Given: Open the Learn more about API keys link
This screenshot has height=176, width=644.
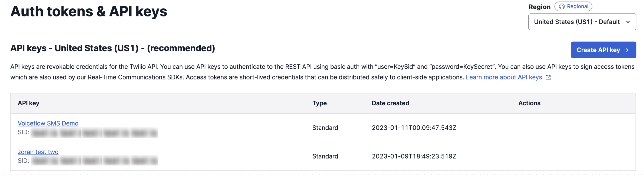Looking at the screenshot, I should (504, 77).
